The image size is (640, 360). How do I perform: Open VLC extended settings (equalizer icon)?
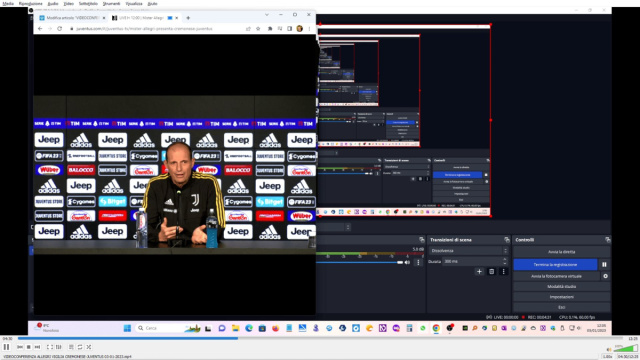click(x=59, y=347)
